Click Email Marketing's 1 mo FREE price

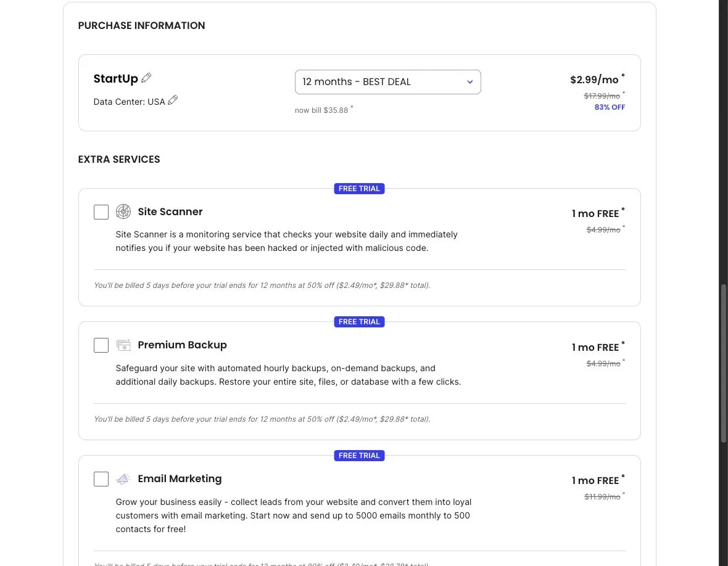point(595,481)
